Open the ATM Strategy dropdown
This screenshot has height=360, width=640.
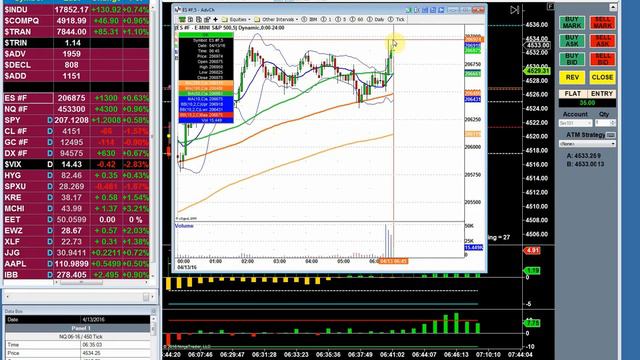click(587, 144)
